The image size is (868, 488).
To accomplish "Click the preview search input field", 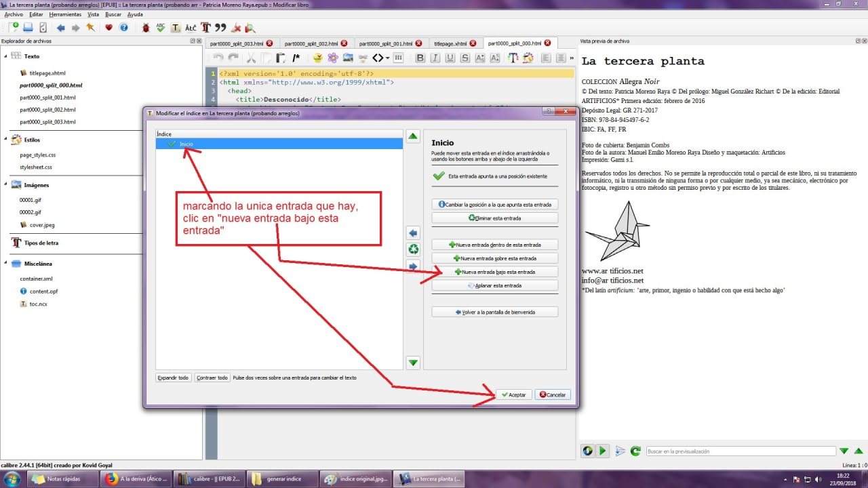I will (x=740, y=451).
